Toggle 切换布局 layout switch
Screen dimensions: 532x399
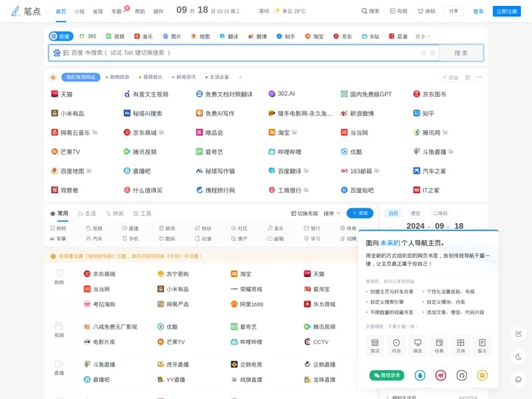[x=304, y=214]
